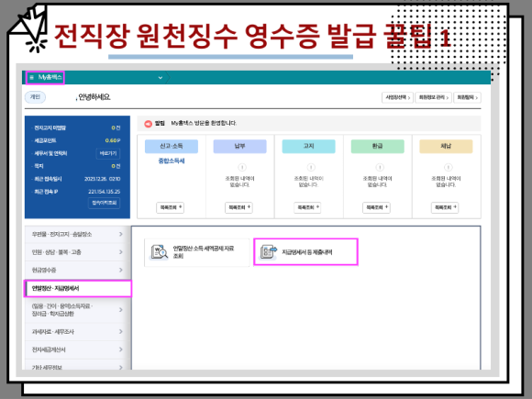Open the 일용·간이·용역소득자료 menu item
The height and width of the screenshot is (399, 532).
coord(77,310)
